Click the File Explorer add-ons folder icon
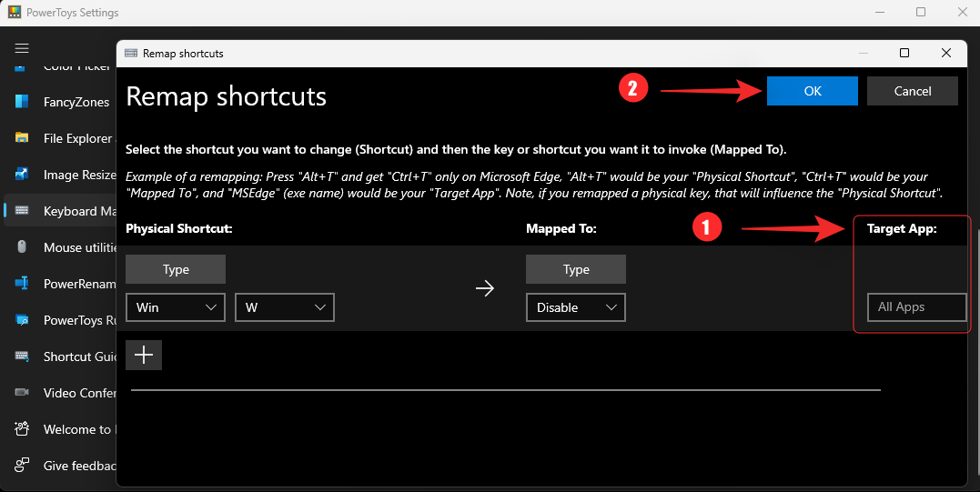Image resolution: width=980 pixels, height=492 pixels. 22,138
